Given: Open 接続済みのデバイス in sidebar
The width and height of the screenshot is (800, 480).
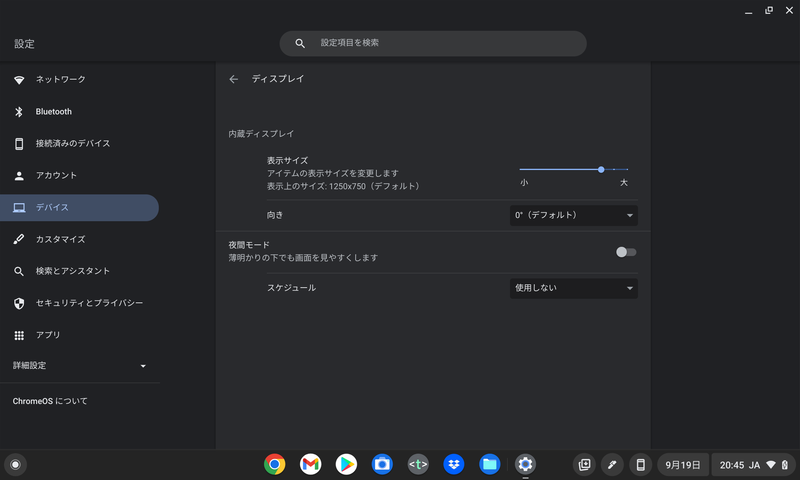Looking at the screenshot, I should (x=79, y=143).
